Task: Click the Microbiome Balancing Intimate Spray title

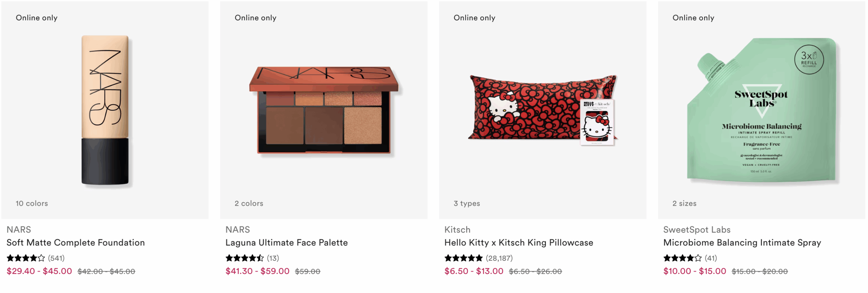Action: tap(742, 242)
